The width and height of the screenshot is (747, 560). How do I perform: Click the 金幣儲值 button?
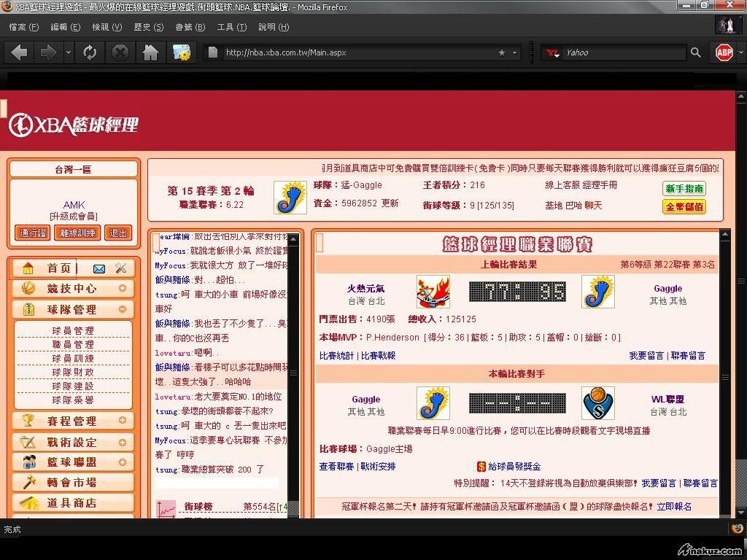(x=684, y=206)
